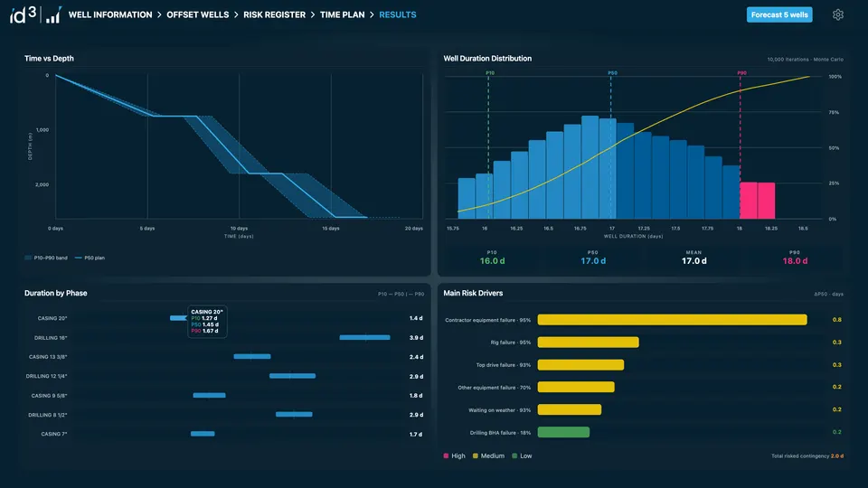This screenshot has height=488, width=868.
Task: Click the Casing 7" phase duration bar
Action: pos(203,434)
